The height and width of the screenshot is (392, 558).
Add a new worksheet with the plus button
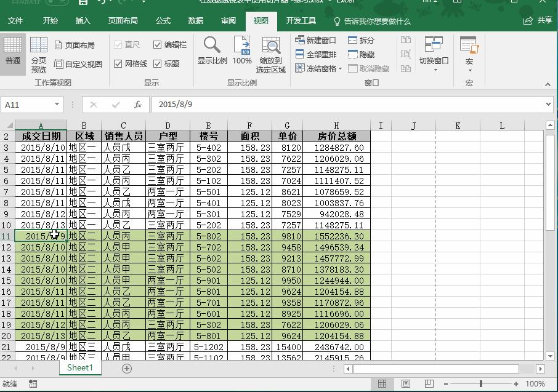tap(126, 368)
